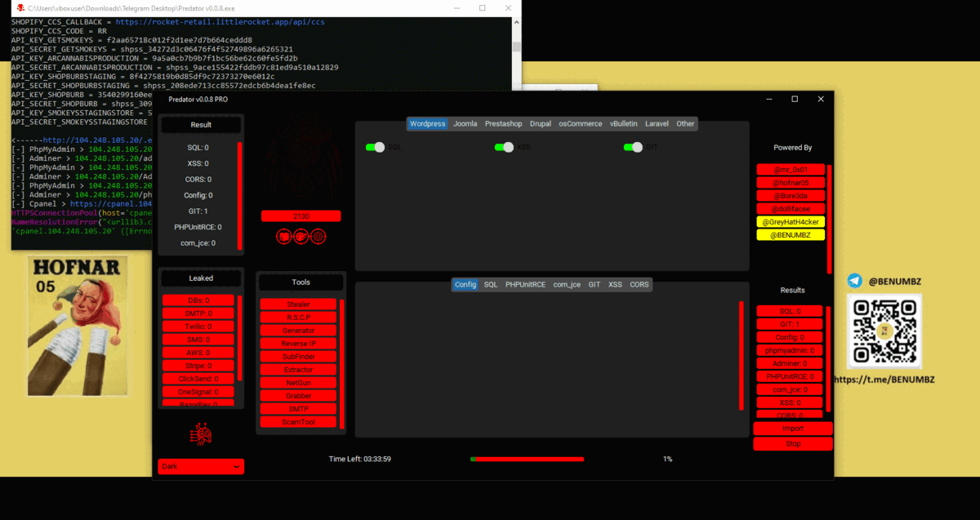
Task: Open the SQL output tab
Action: tap(490, 285)
